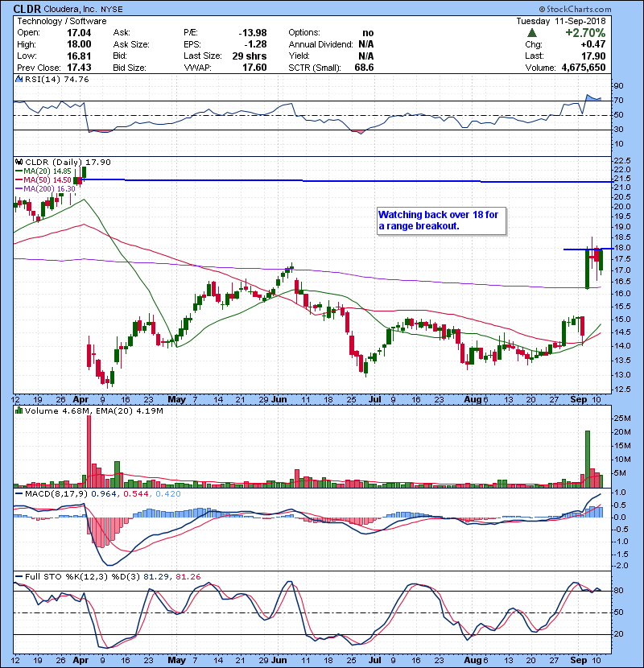The image size is (644, 668).
Task: Click the Prev Close value 17.43
Action: [x=79, y=68]
